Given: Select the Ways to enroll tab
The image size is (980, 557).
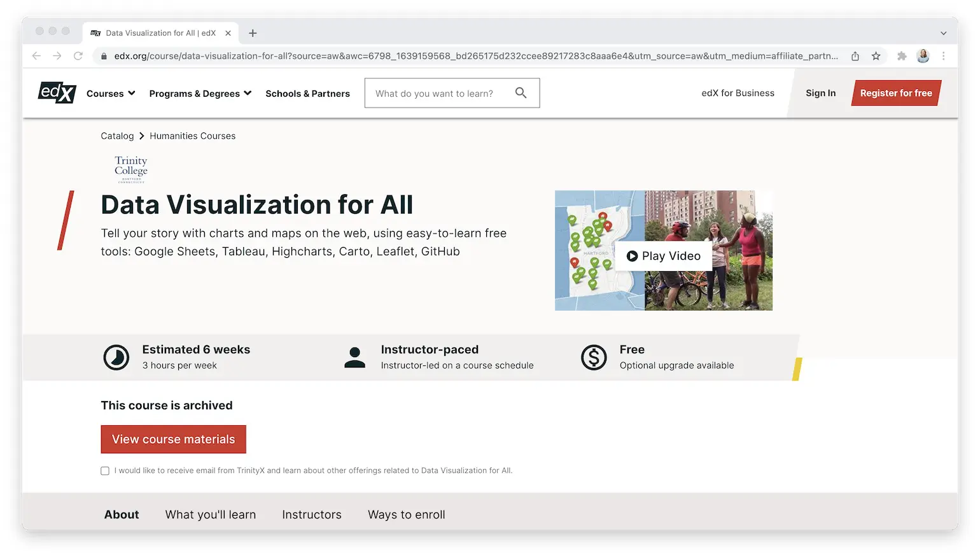Looking at the screenshot, I should 406,514.
